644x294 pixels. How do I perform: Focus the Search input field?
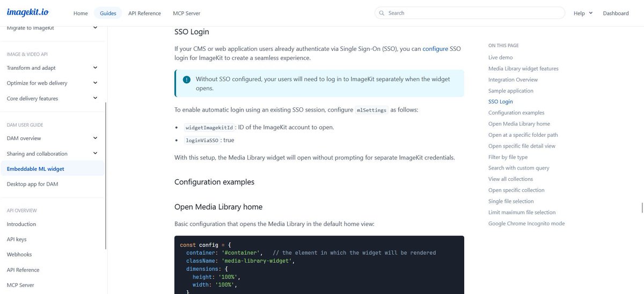click(470, 13)
